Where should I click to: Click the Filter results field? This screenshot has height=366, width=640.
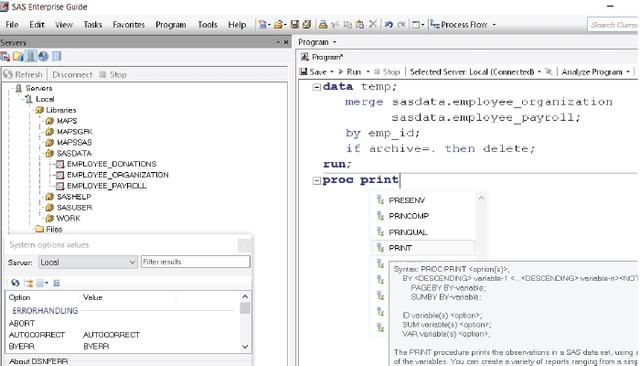click(196, 262)
